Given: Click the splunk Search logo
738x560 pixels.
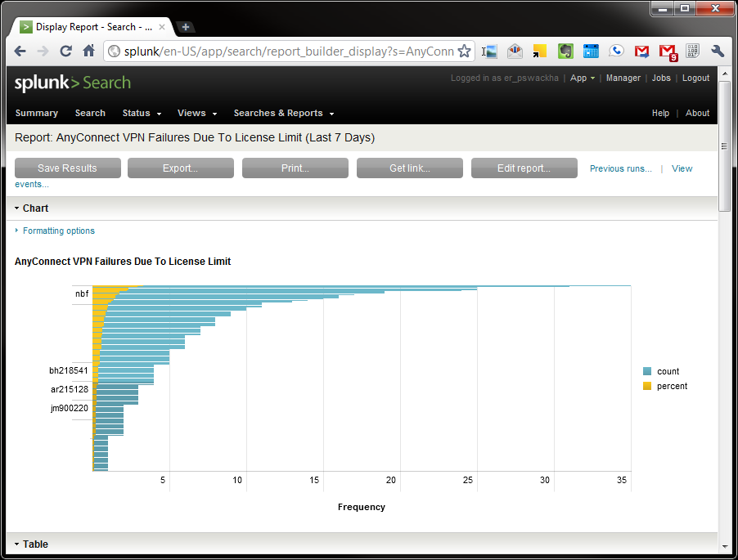Looking at the screenshot, I should [x=73, y=83].
